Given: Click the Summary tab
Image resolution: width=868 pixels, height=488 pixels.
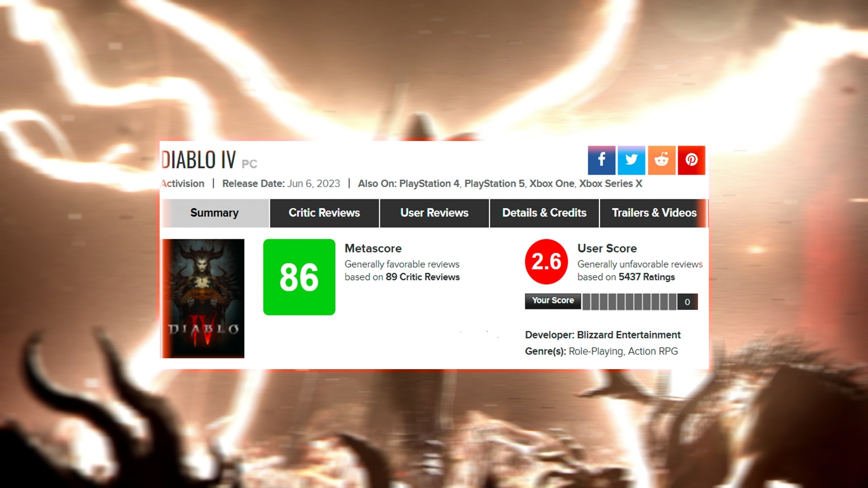Looking at the screenshot, I should click(x=214, y=213).
